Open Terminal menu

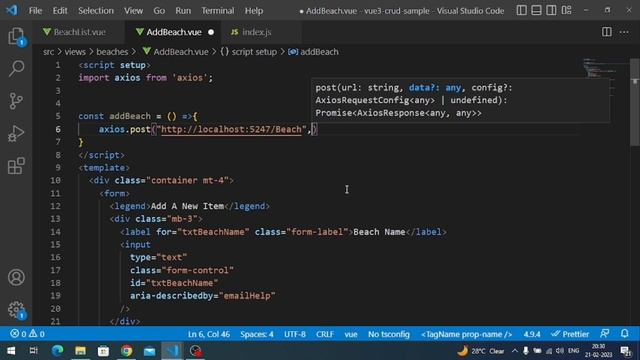pos(218,11)
